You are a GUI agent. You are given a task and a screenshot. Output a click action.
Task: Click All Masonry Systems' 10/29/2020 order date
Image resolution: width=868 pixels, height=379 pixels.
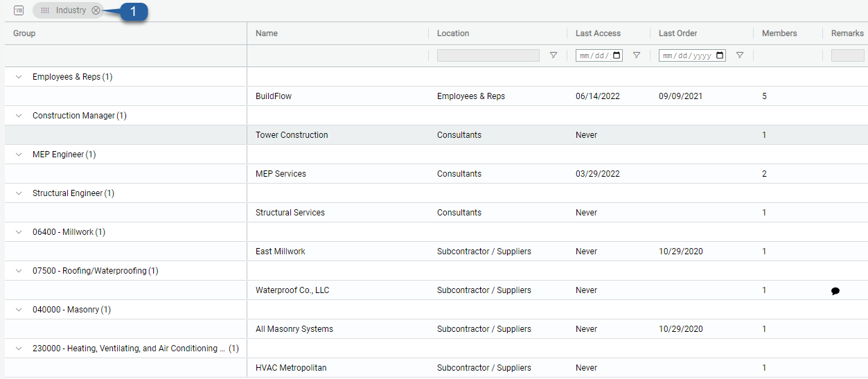pyautogui.click(x=680, y=329)
